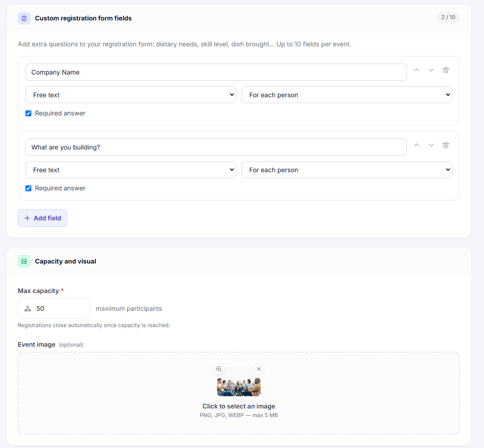Click the 'Add extra questions' description text
This screenshot has width=484, height=448.
184,44
